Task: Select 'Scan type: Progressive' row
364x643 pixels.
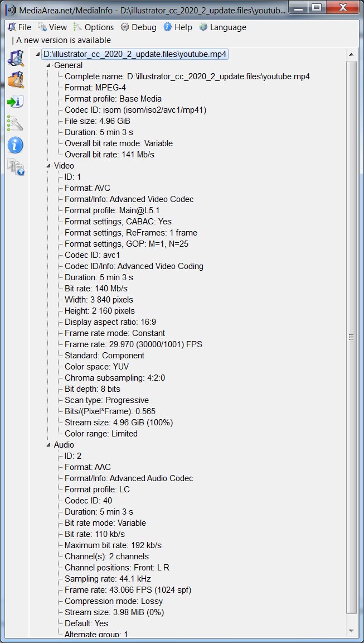Action: 107,400
